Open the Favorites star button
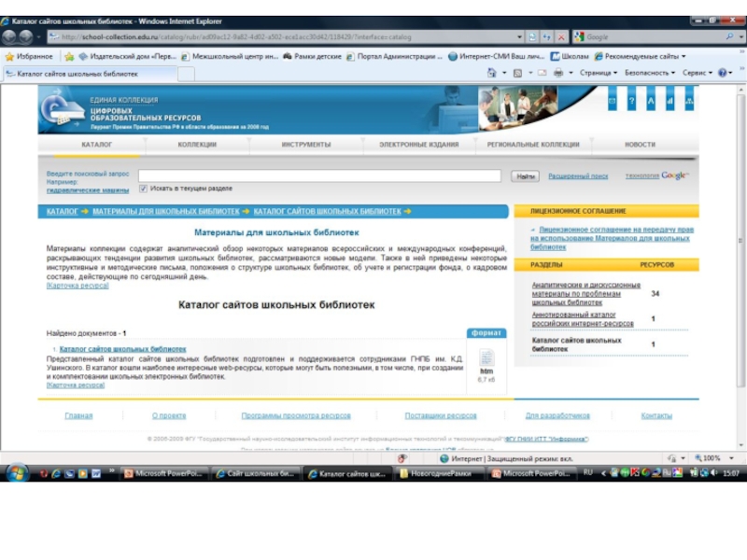The height and width of the screenshot is (560, 747). click(x=29, y=56)
